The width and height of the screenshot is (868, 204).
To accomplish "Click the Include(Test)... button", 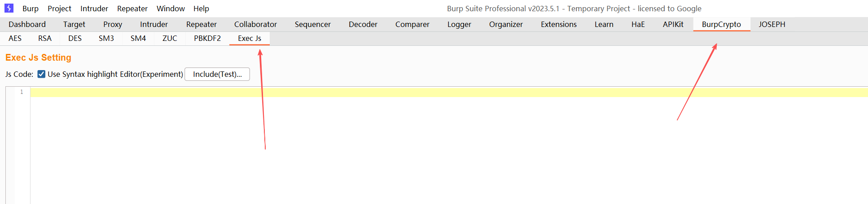I will [217, 74].
